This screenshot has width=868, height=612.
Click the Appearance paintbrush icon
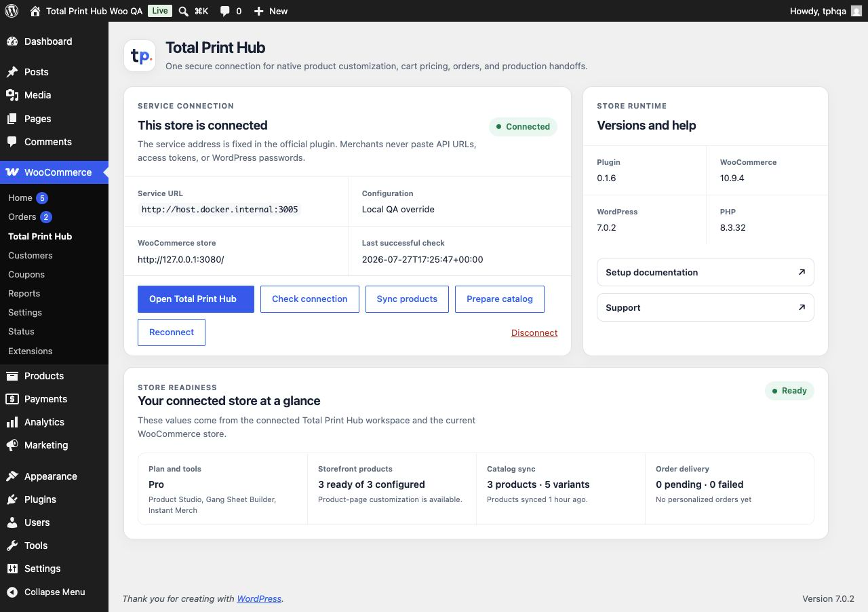pyautogui.click(x=12, y=476)
